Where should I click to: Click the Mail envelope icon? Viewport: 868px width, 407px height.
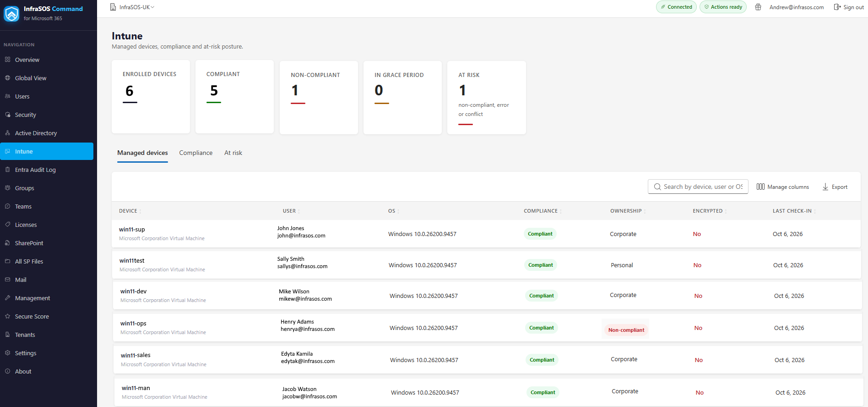click(x=8, y=280)
